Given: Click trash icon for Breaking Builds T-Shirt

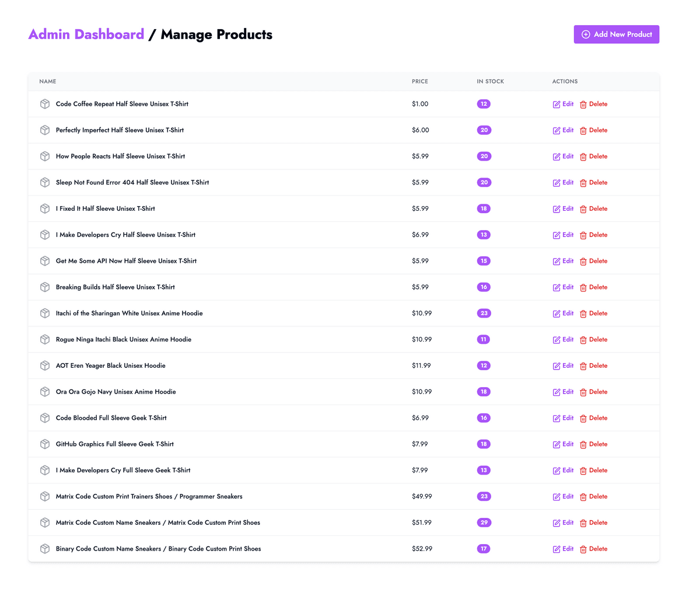Looking at the screenshot, I should (583, 287).
